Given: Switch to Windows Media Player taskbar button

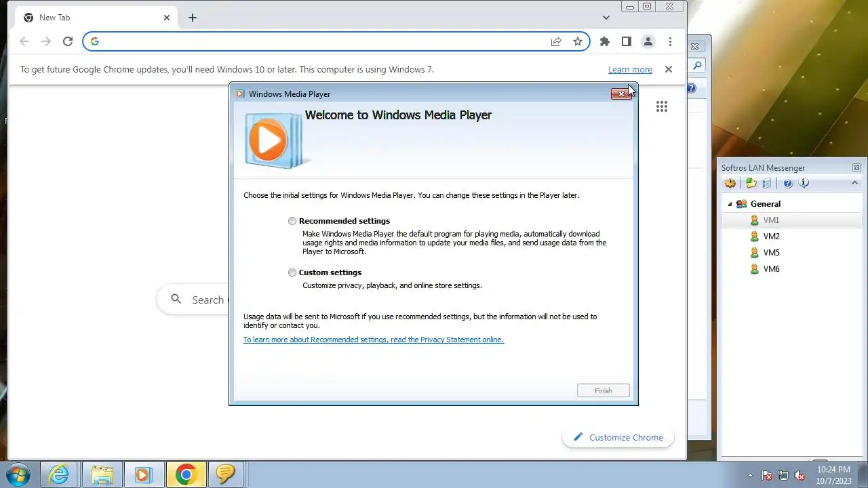Looking at the screenshot, I should click(143, 474).
